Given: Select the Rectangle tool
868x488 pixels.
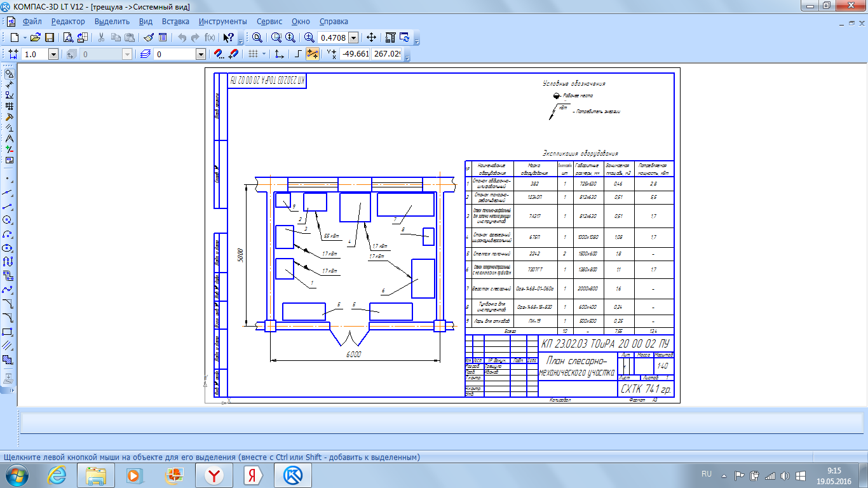Looking at the screenshot, I should (x=8, y=332).
